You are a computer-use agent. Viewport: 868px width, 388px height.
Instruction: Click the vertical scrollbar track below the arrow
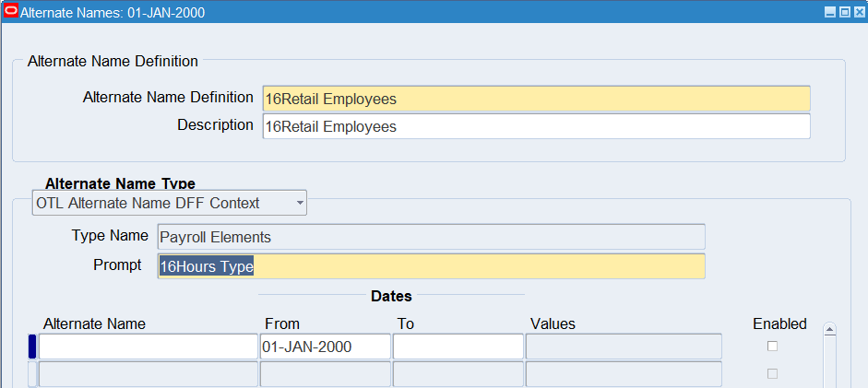(x=829, y=364)
